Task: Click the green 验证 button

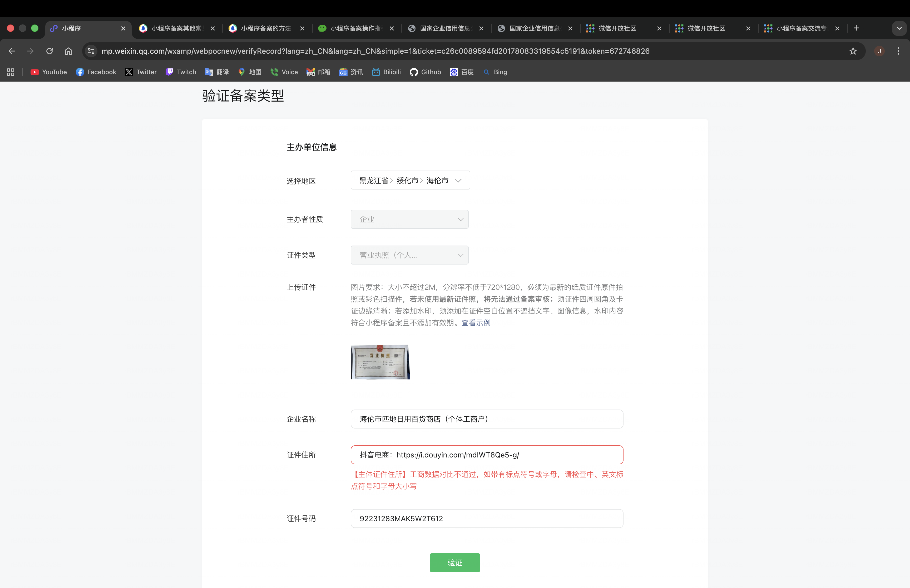Action: [454, 562]
